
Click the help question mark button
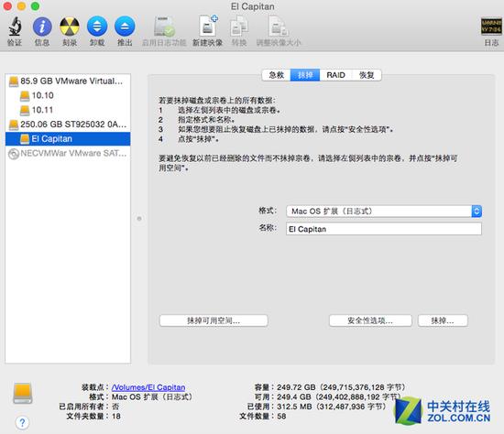tap(22, 422)
